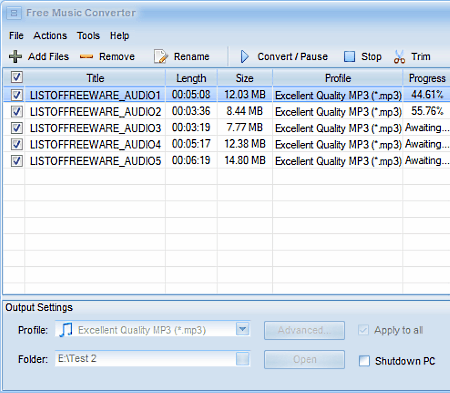Viewport: 450px width, 393px height.
Task: Click the Advanced... button
Action: coord(304,330)
